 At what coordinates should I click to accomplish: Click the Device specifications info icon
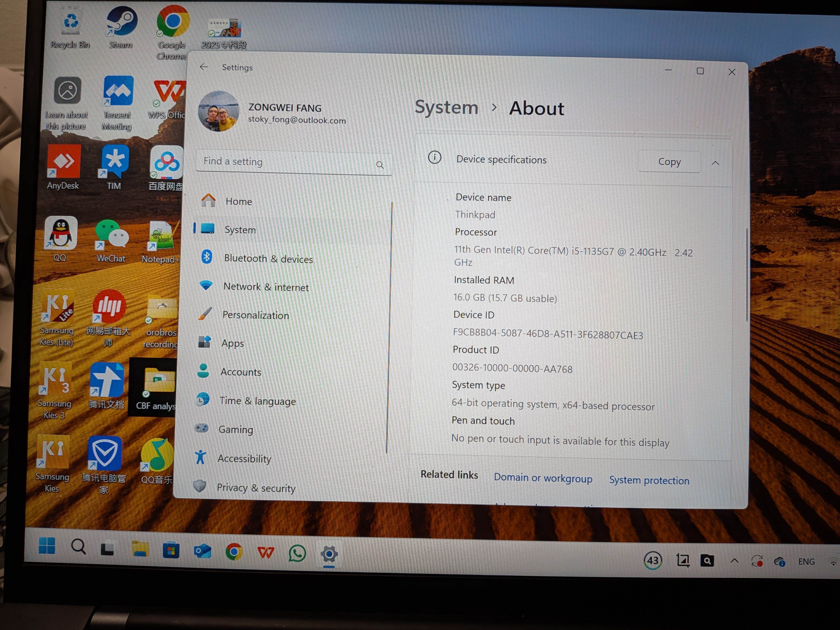point(435,157)
